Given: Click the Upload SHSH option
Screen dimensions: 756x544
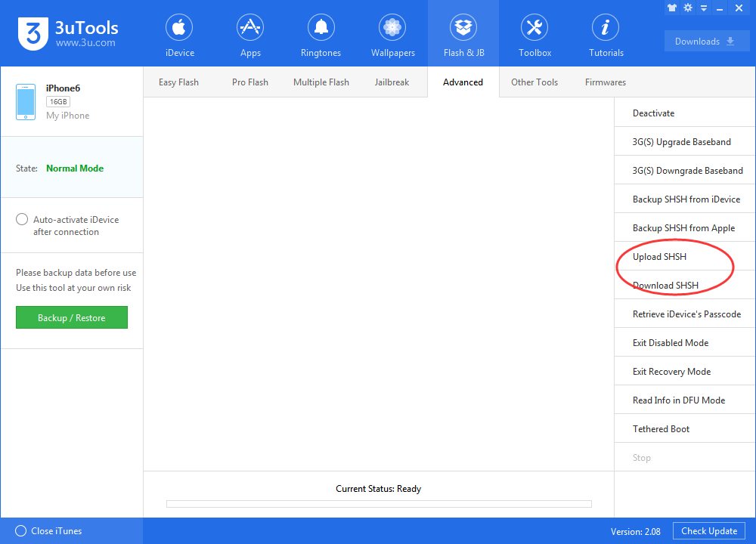Looking at the screenshot, I should point(685,256).
